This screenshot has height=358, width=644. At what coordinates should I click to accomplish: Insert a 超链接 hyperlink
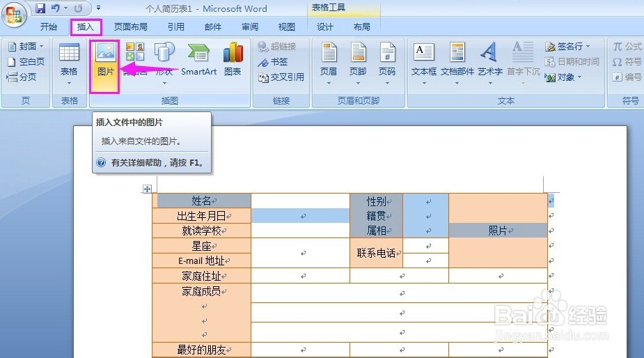(x=277, y=47)
